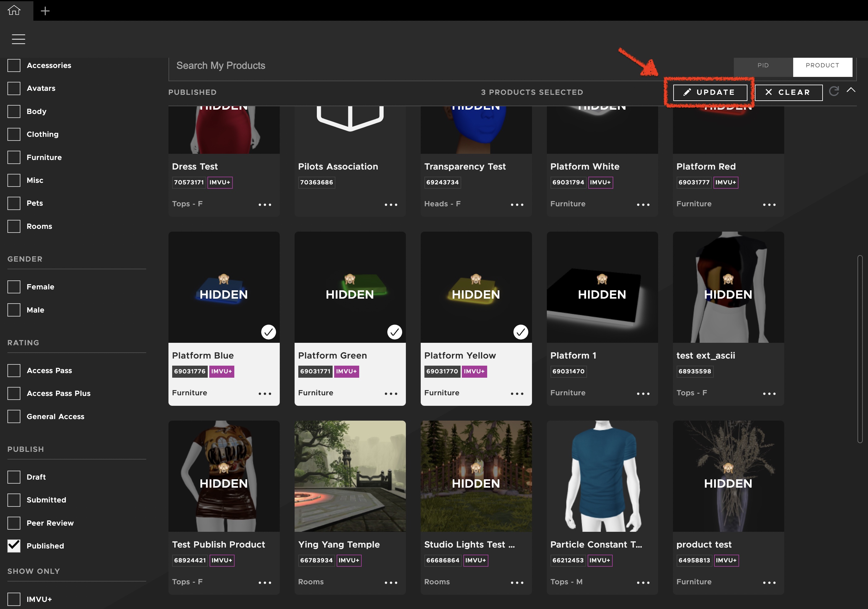Select the PRODUCT search tab
The image size is (868, 609).
(822, 65)
